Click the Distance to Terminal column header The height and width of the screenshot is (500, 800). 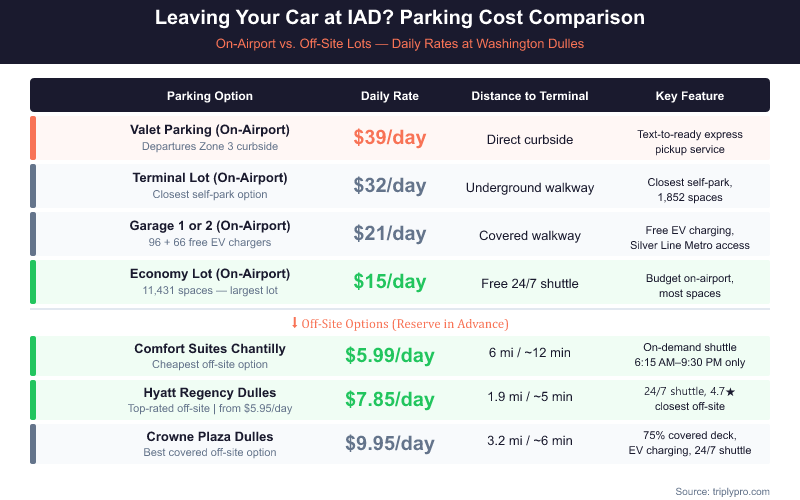[530, 96]
